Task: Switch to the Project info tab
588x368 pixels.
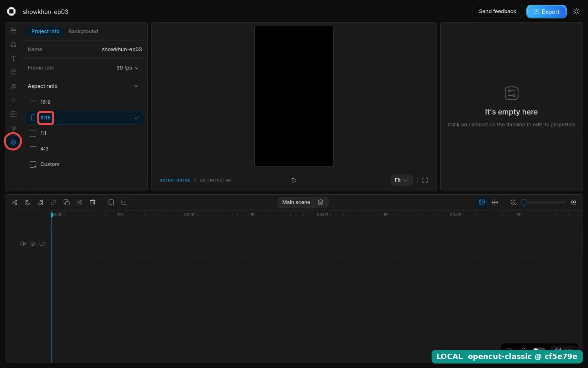Action: click(x=45, y=31)
